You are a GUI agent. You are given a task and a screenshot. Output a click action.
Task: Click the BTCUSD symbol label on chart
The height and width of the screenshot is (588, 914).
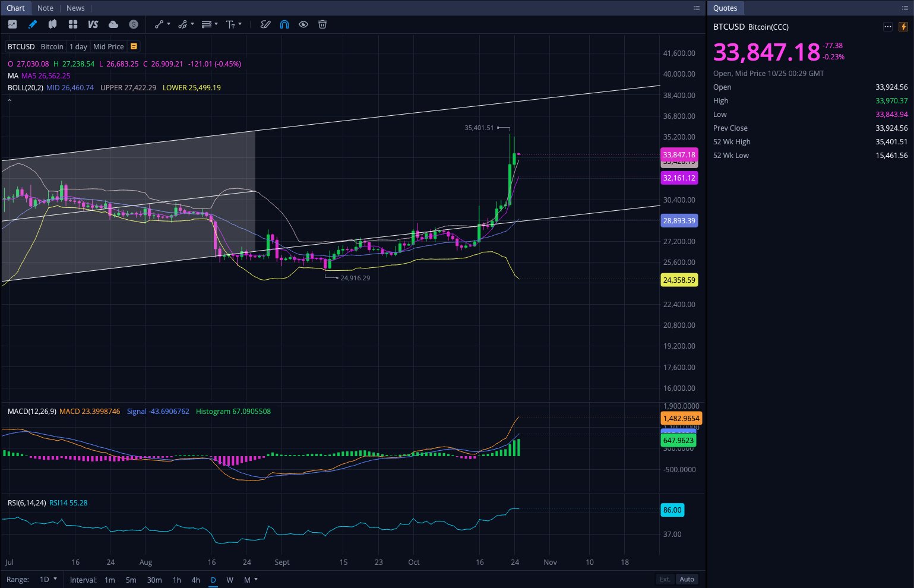21,46
